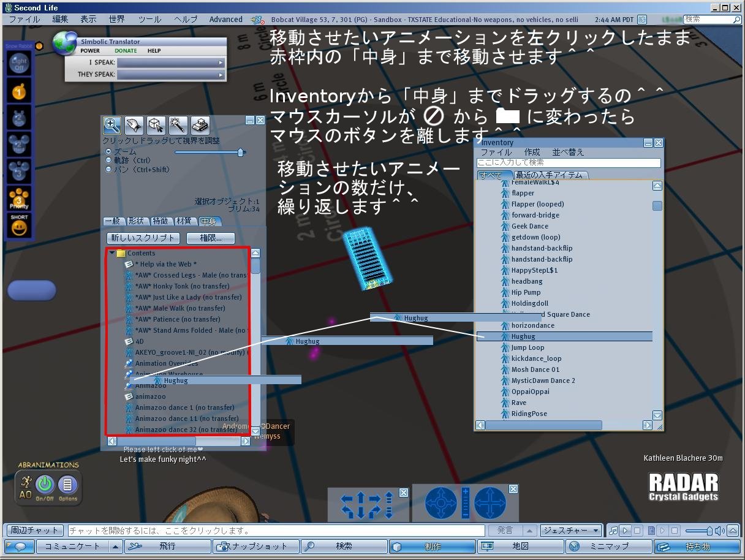Click the PDT time status icon

[x=642, y=20]
